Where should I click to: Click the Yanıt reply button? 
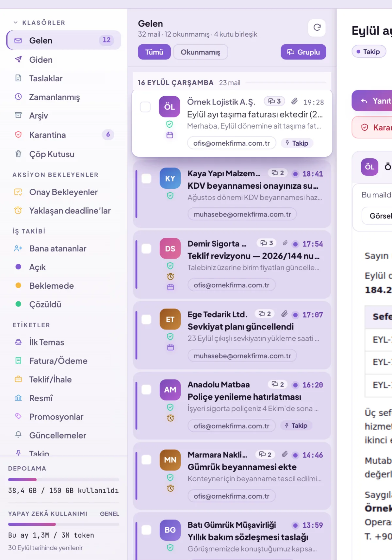click(x=372, y=101)
